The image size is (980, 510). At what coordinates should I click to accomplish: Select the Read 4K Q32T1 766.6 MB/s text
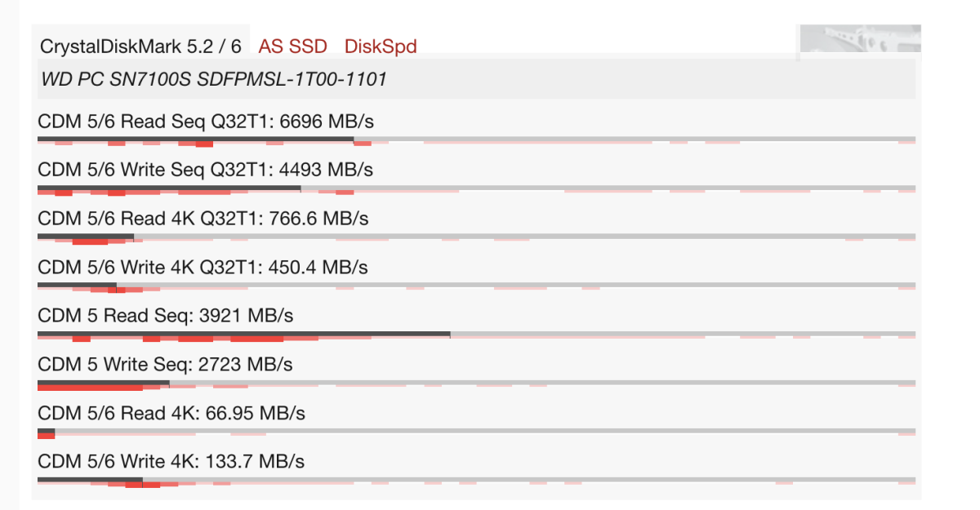203,219
